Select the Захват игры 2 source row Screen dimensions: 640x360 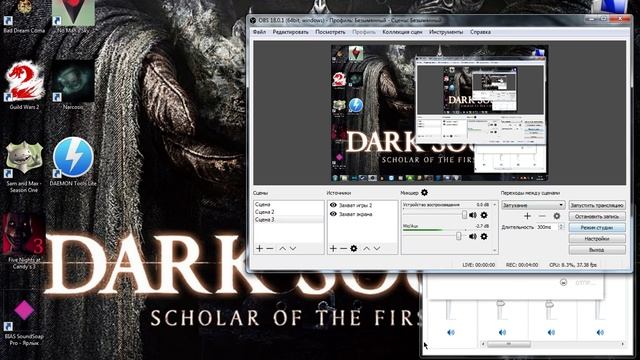pos(362,205)
